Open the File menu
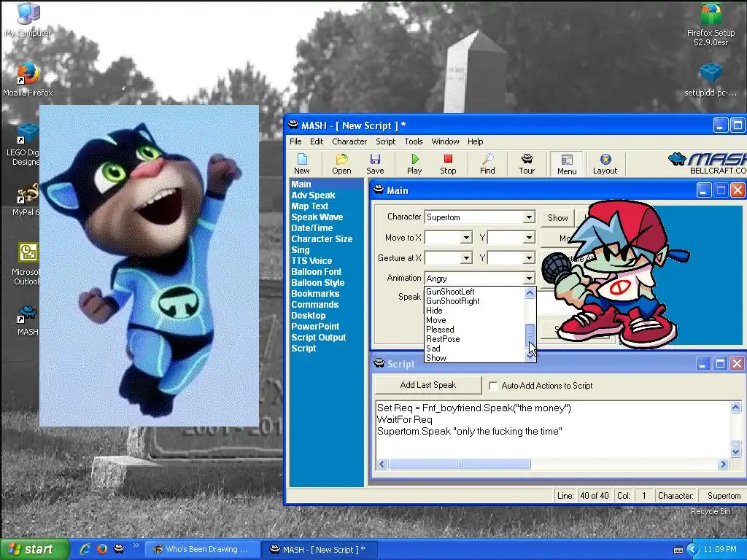 click(295, 141)
